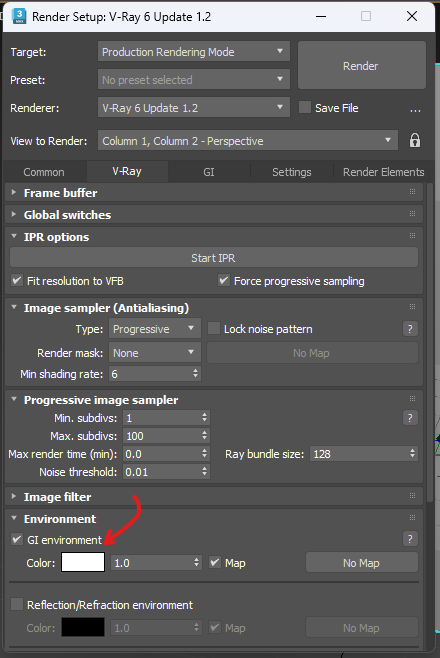Switch to the GI tab
440x658 pixels.
point(209,172)
